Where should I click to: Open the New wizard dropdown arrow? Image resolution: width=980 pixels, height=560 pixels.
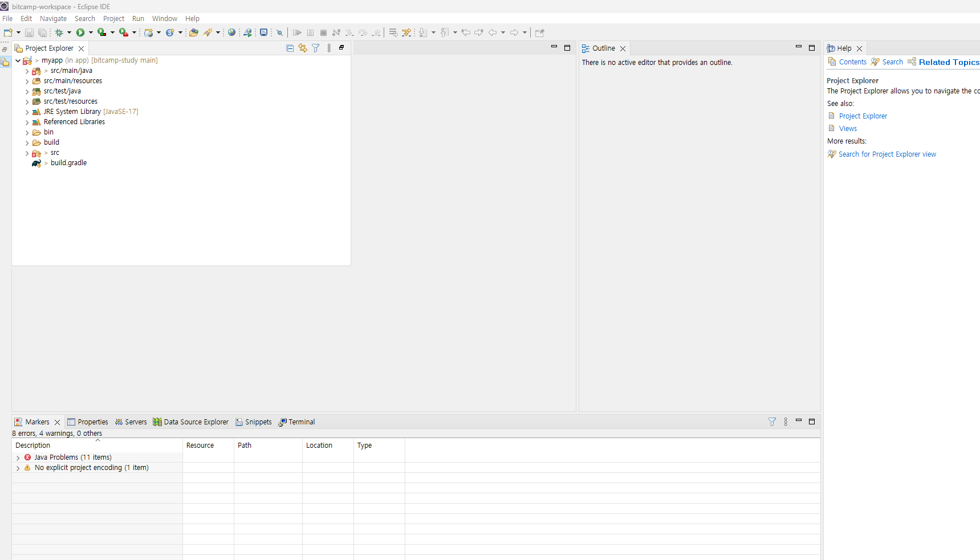[18, 32]
